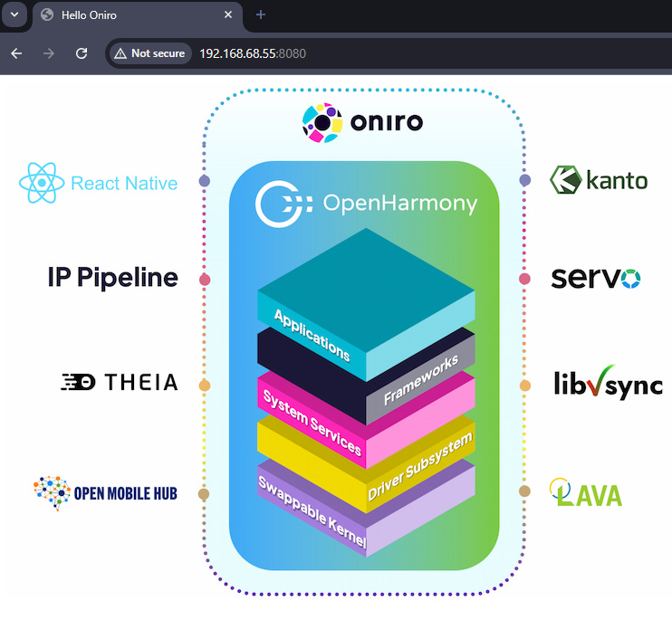Click the libvsync logo

tap(608, 382)
